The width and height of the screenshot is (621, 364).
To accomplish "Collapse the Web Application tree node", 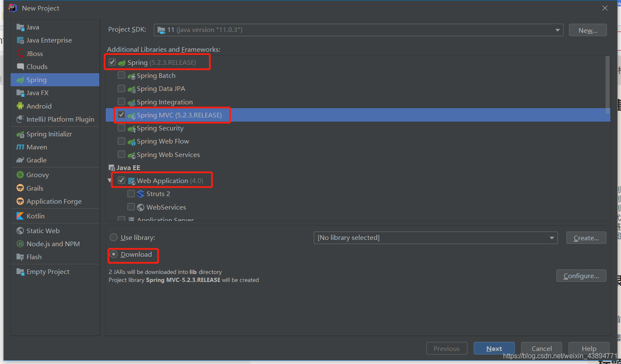I will point(110,181).
